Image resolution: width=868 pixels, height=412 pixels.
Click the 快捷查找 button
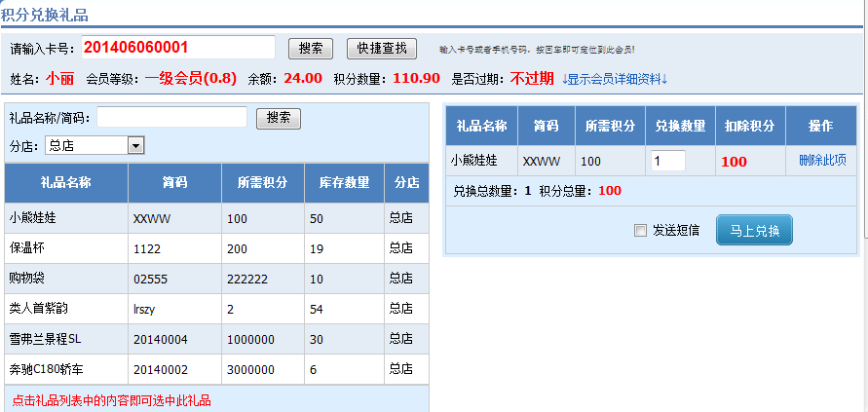tap(381, 49)
